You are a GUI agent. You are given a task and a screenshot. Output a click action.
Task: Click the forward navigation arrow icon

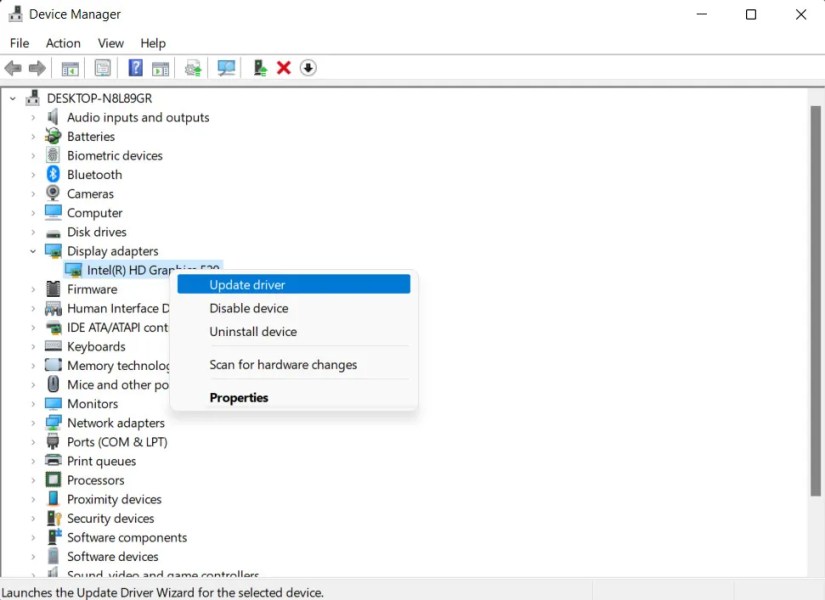(39, 67)
